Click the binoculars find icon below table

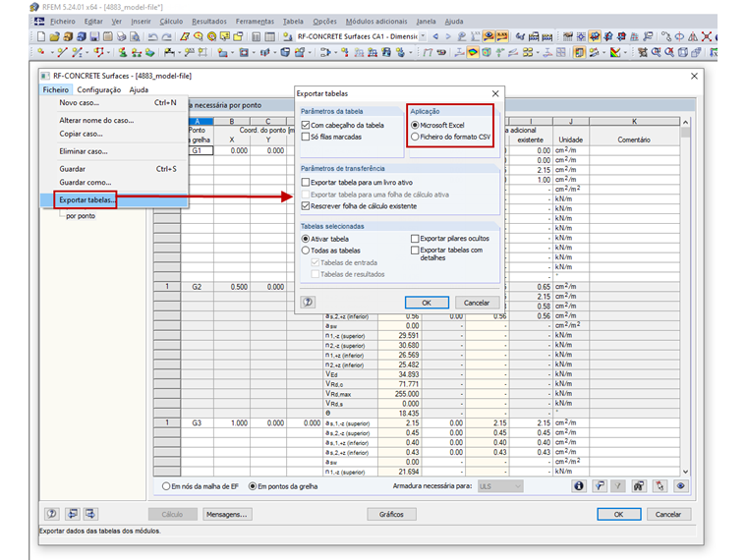pos(638,486)
